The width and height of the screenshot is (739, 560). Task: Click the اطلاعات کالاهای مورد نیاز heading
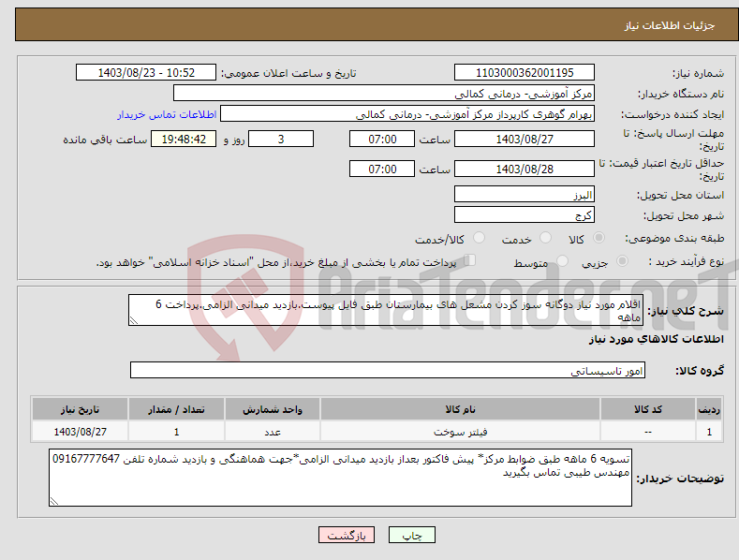coord(656,339)
